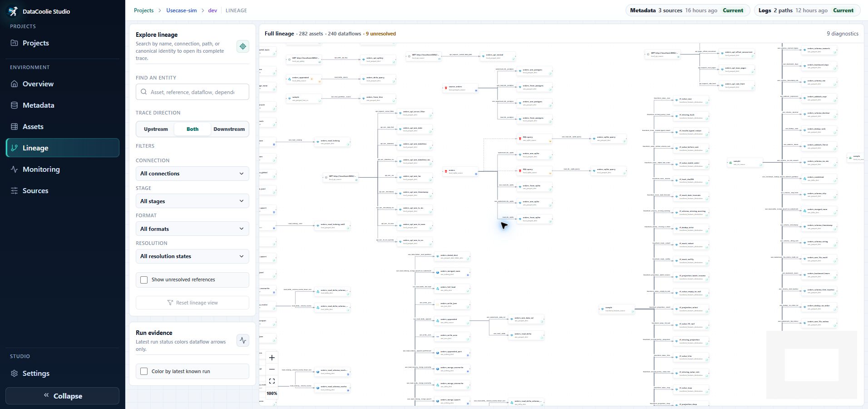Click the red database icon on source_orders node
868x409 pixels.
click(446, 87)
